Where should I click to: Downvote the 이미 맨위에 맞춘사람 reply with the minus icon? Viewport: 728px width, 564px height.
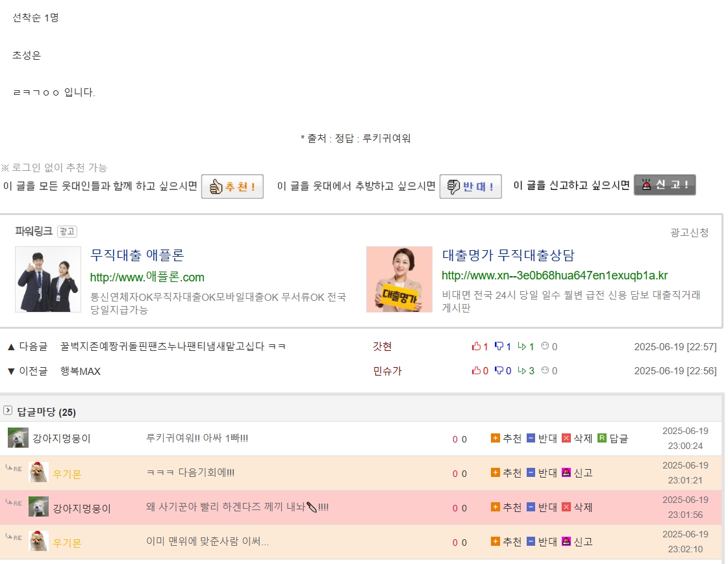point(531,541)
